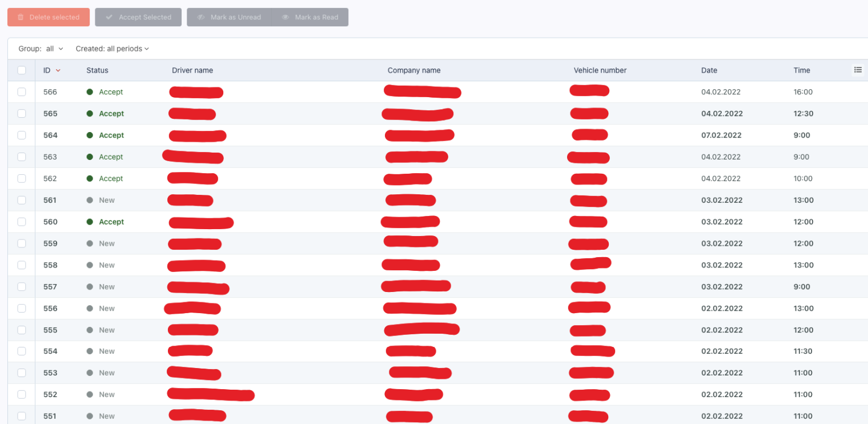868x424 pixels.
Task: Sort by the Date column header
Action: pyautogui.click(x=709, y=70)
